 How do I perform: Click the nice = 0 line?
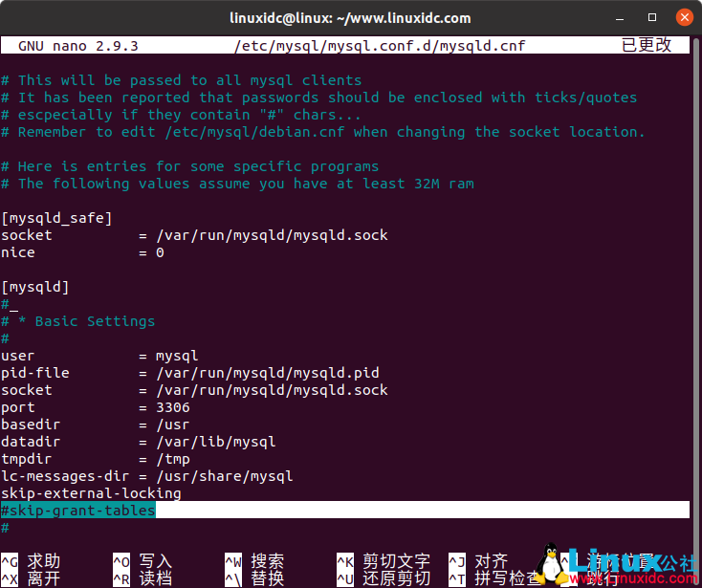(x=82, y=252)
